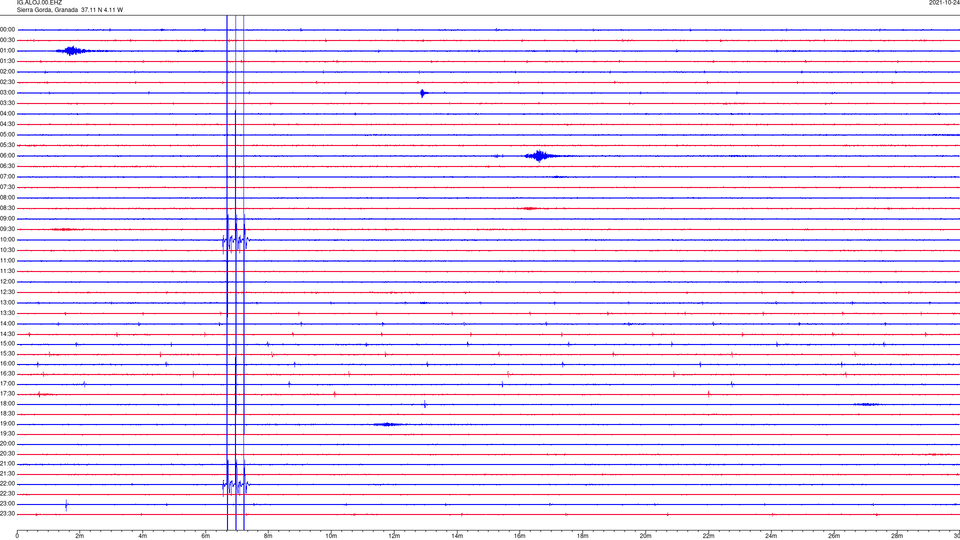Select the 01:00 time label
Viewport: 960px width, 540px height.
[7, 50]
